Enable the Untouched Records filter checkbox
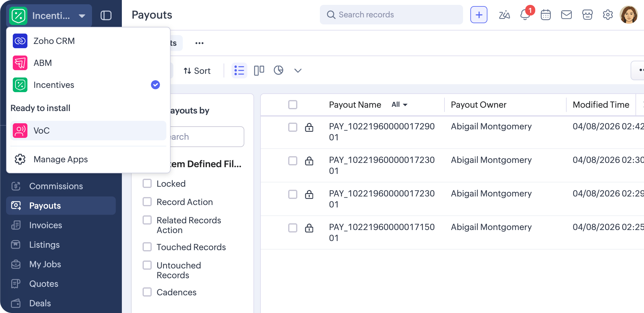 (x=147, y=265)
